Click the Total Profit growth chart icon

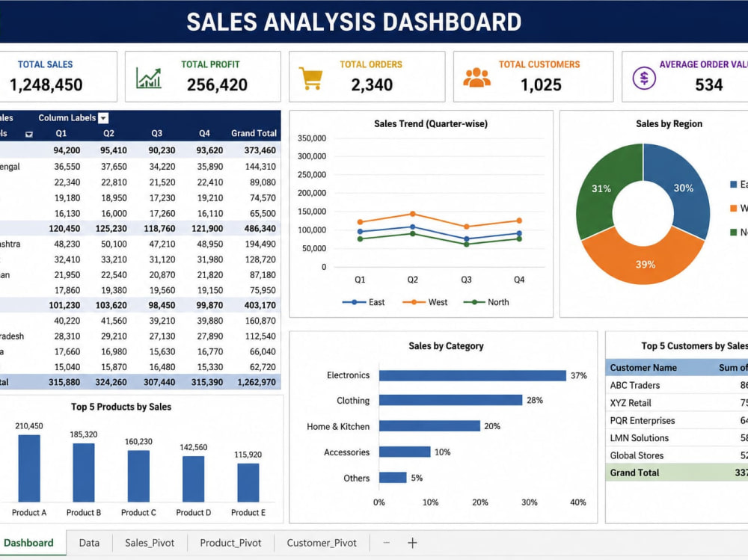148,78
